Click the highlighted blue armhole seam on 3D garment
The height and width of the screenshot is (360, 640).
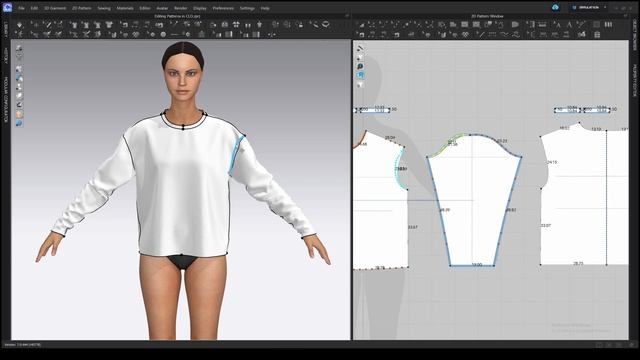[236, 155]
